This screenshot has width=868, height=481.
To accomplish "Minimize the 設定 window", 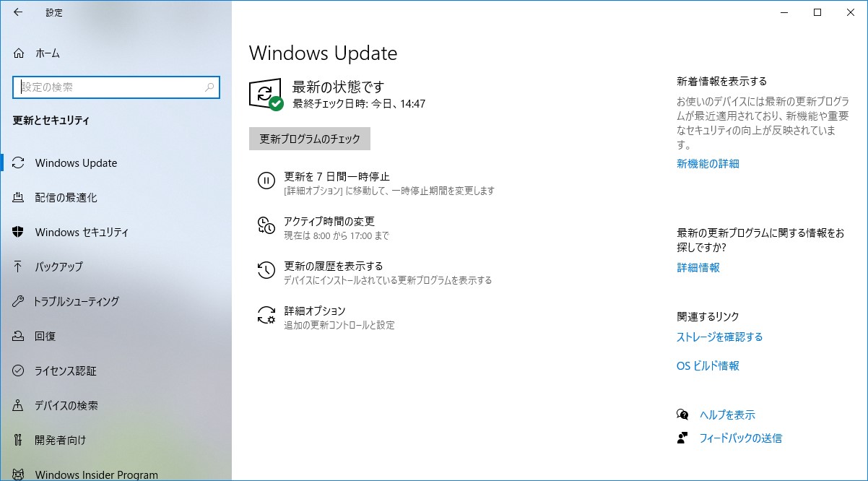I will [784, 12].
